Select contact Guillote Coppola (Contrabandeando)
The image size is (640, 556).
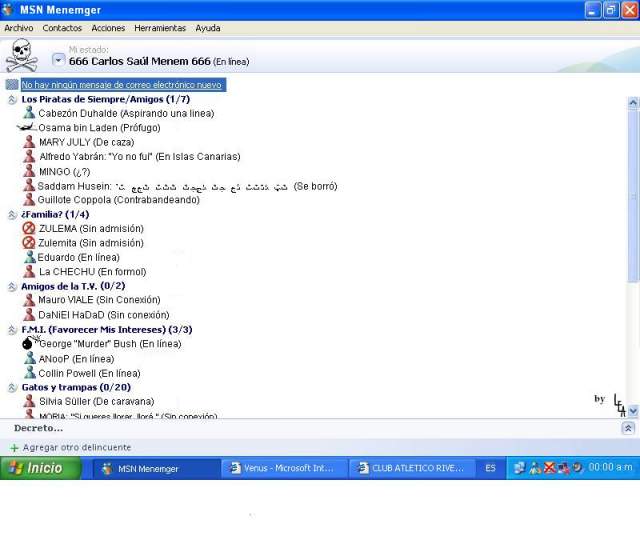click(119, 200)
